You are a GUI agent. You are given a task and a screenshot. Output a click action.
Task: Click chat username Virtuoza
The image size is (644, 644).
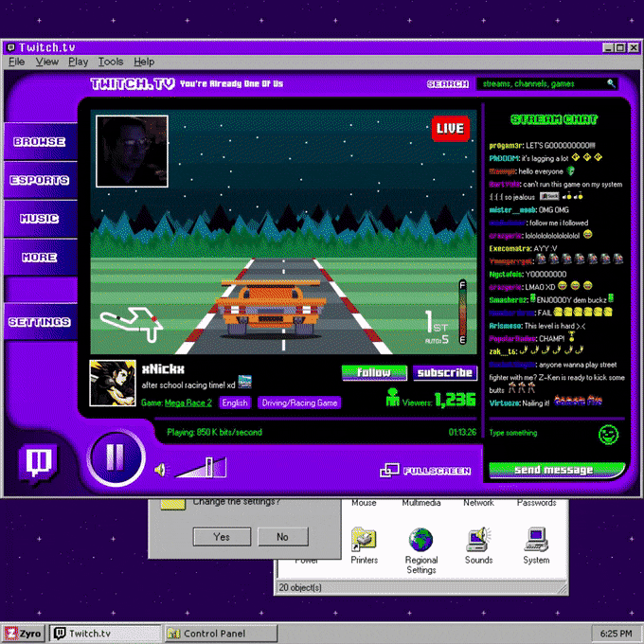(505, 403)
